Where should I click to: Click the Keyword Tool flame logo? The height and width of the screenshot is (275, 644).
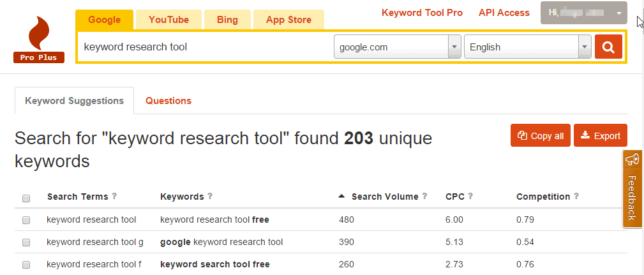[x=39, y=40]
